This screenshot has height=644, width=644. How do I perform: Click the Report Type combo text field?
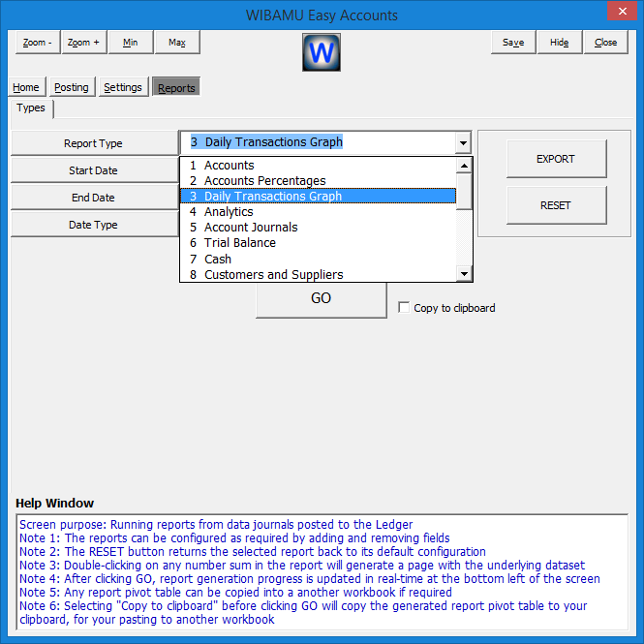pyautogui.click(x=318, y=142)
